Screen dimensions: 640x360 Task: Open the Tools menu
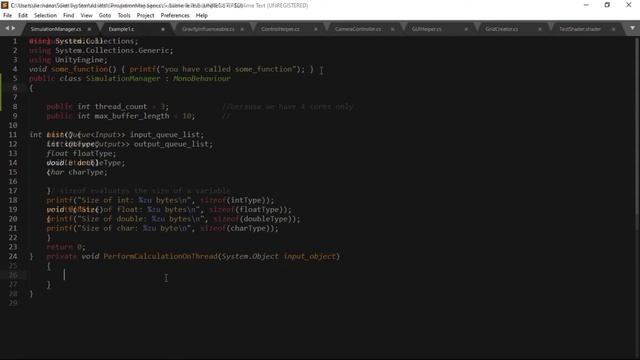124,16
